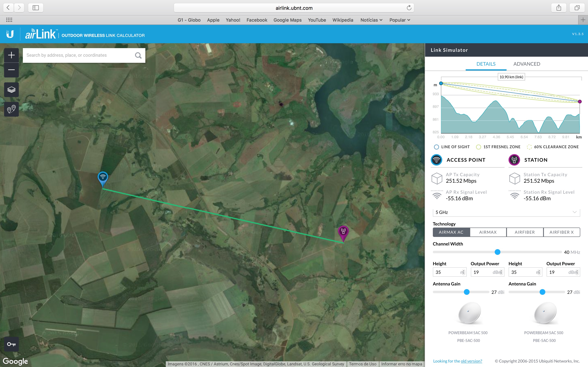Expand the Popular bookmarks folder
This screenshot has width=588, height=367.
tap(400, 20)
